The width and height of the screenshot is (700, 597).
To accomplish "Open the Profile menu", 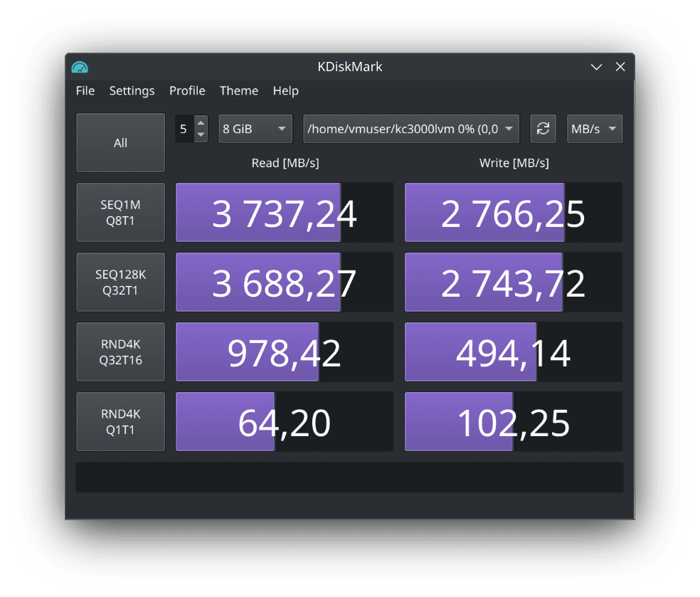I will click(x=187, y=90).
